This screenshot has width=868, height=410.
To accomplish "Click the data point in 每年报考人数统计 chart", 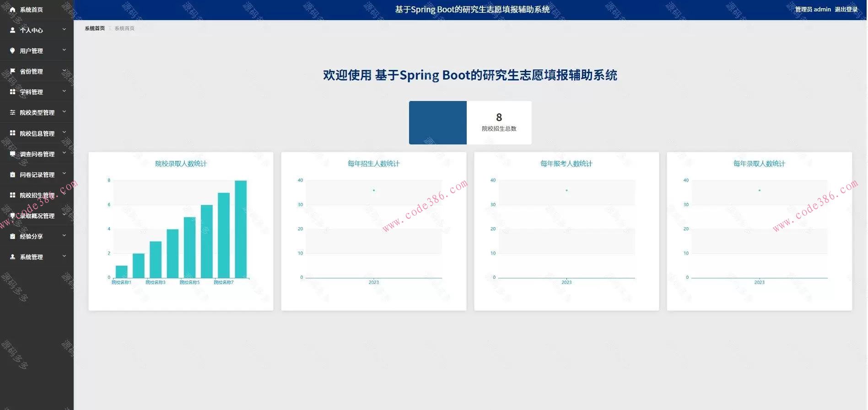I will coord(566,190).
